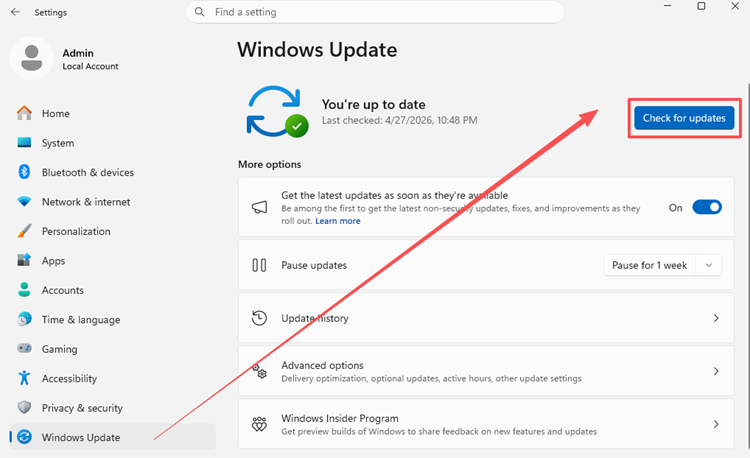The image size is (750, 458).
Task: Click the Network wifi icon
Action: click(24, 201)
